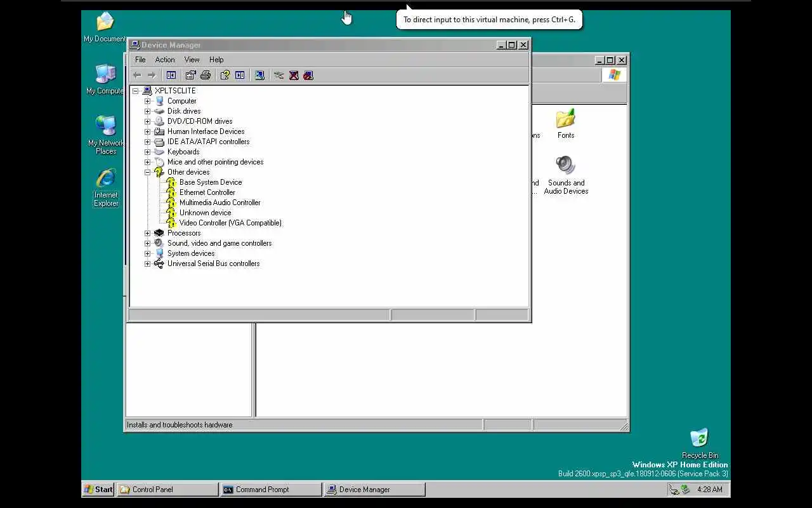Click the Computer category icon in the tree
The image size is (812, 508).
pyautogui.click(x=159, y=101)
